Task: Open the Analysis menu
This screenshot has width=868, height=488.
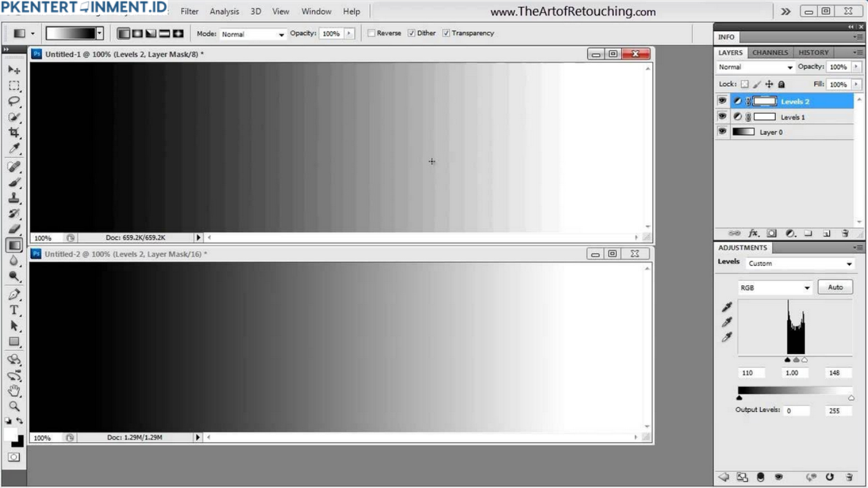Action: [x=224, y=11]
